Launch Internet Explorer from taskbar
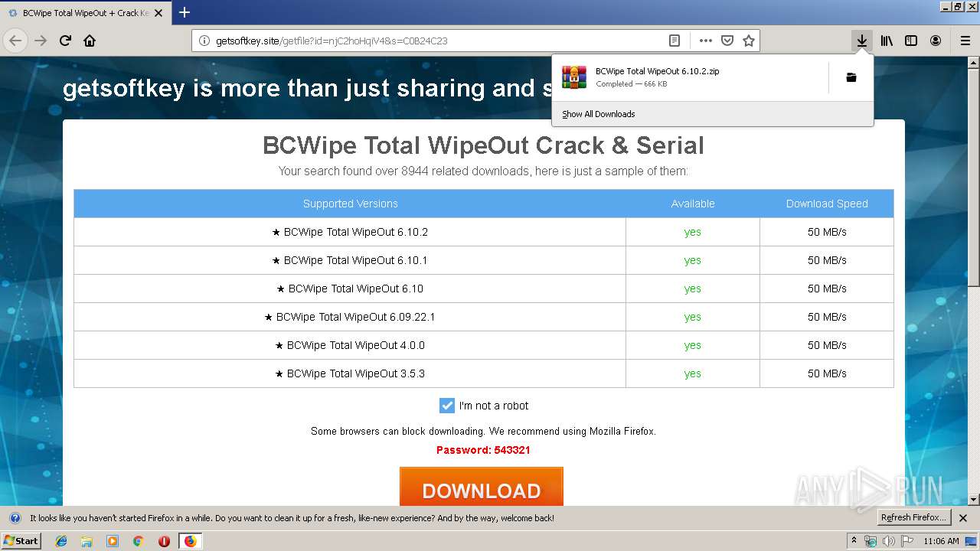Image resolution: width=980 pixels, height=551 pixels. 61,541
